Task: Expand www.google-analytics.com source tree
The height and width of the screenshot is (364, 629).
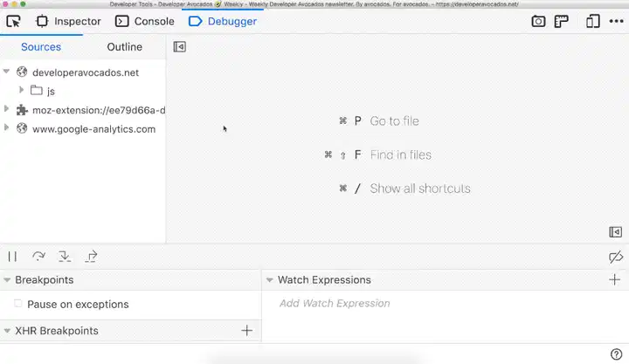Action: pyautogui.click(x=7, y=128)
